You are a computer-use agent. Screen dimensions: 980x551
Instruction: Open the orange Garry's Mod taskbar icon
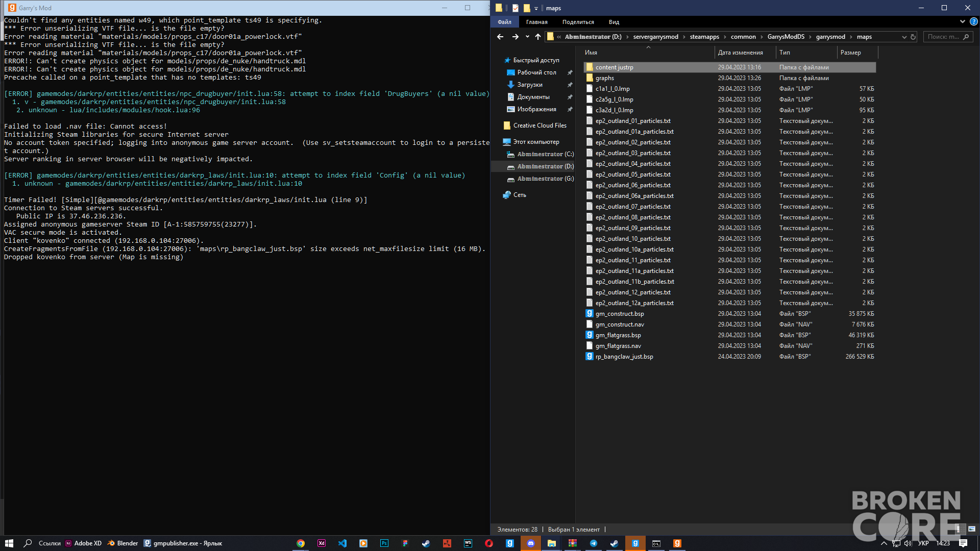677,543
